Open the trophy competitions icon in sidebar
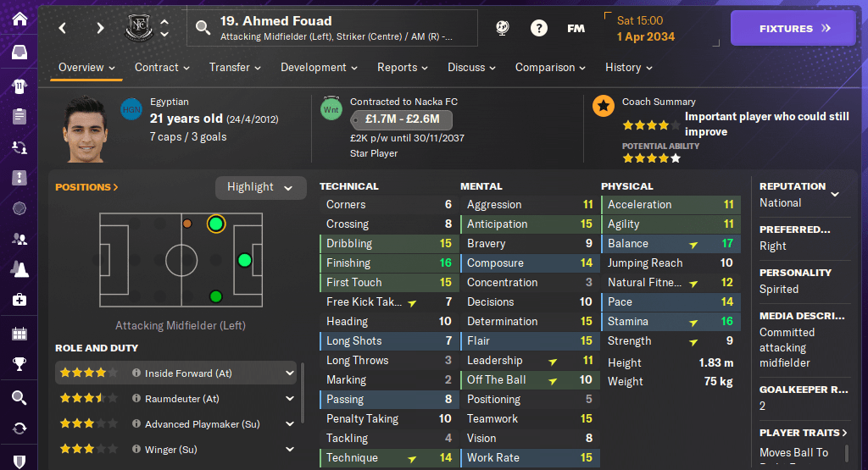The height and width of the screenshot is (470, 868). pyautogui.click(x=19, y=365)
